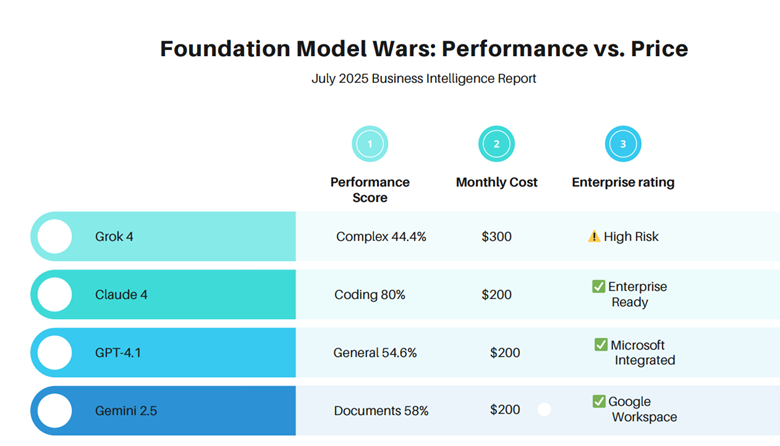
Task: Click the numbered circle 1 icon
Action: click(370, 144)
